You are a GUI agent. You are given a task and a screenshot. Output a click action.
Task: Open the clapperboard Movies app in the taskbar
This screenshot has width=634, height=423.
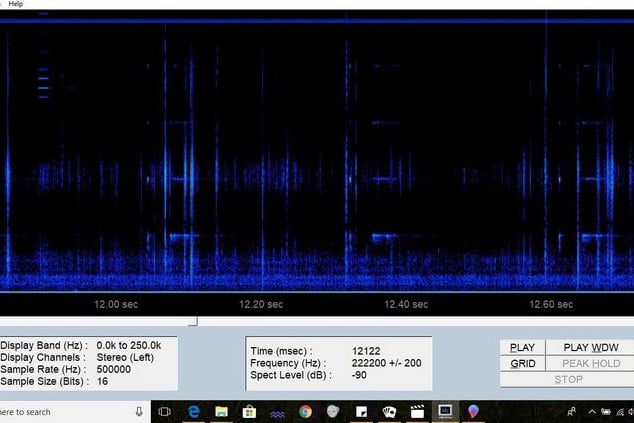pos(417,412)
